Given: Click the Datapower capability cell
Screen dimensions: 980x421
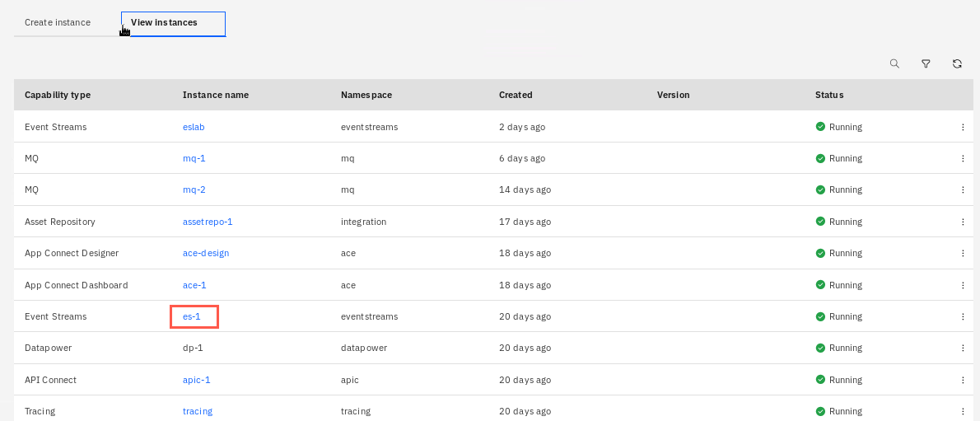Looking at the screenshot, I should click(48, 348).
